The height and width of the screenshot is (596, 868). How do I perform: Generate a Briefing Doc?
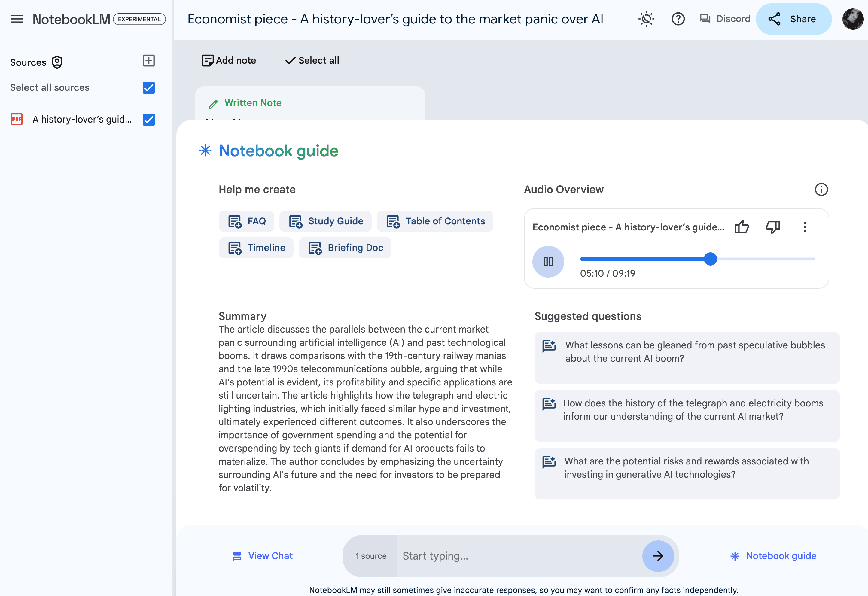[345, 248]
